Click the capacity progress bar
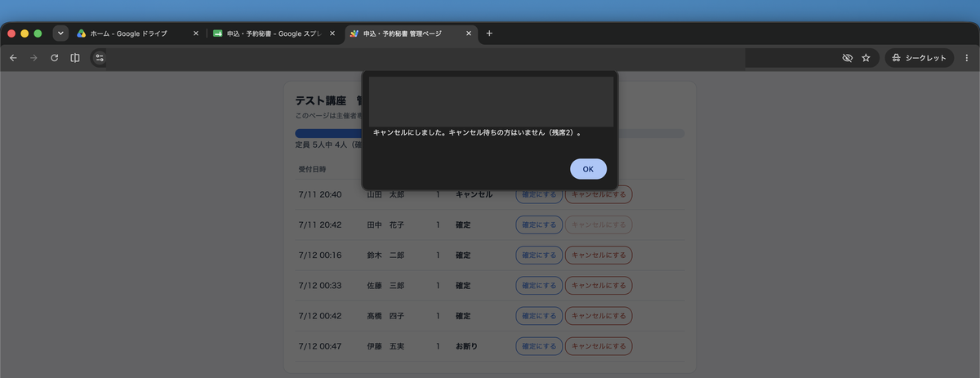The height and width of the screenshot is (378, 980). click(x=490, y=133)
